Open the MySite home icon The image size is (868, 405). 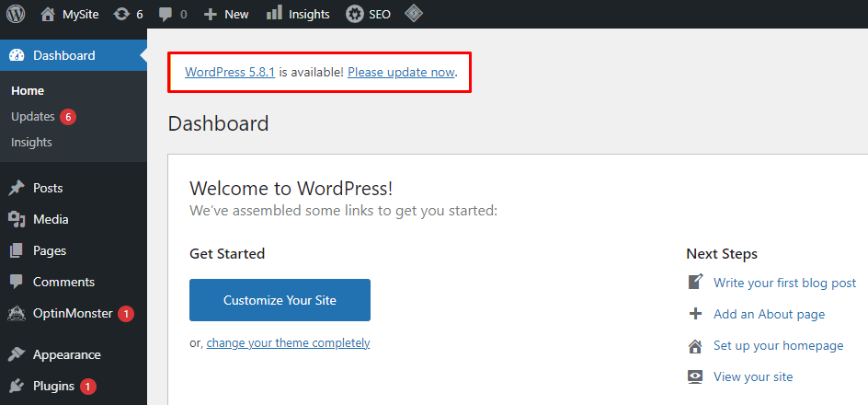click(49, 14)
